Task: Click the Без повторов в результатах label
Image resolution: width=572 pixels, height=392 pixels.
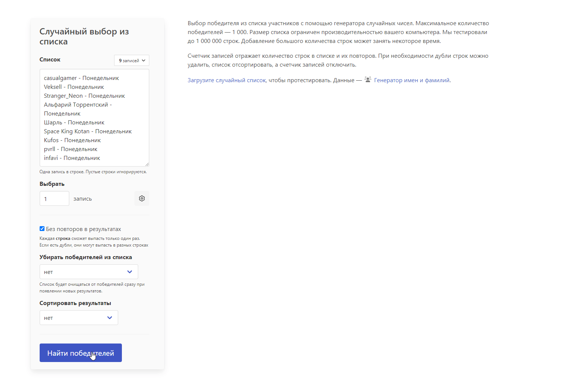Action: 83,229
